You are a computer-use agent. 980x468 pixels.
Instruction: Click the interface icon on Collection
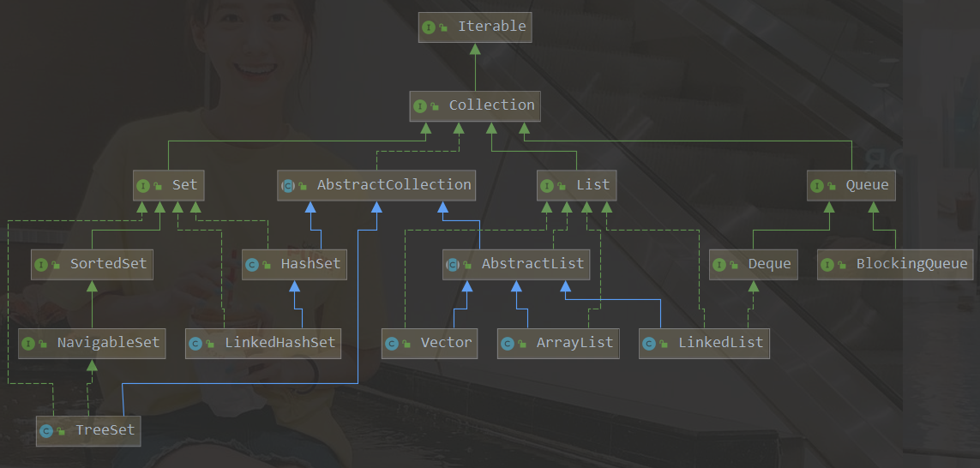[419, 106]
